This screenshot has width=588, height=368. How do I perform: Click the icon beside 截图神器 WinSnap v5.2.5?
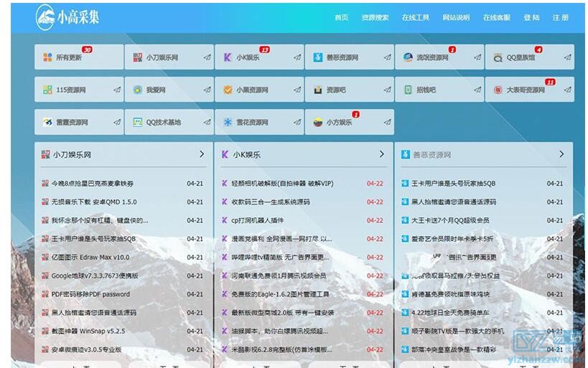pyautogui.click(x=45, y=331)
